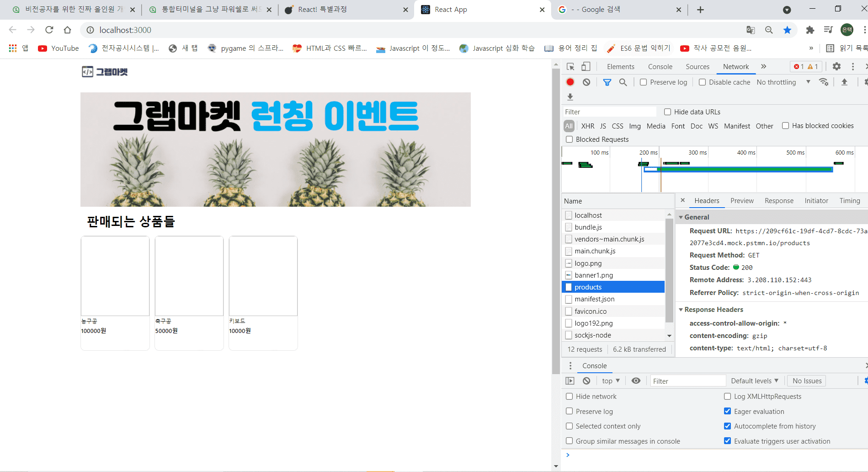Click the network Filter input field

click(x=610, y=112)
